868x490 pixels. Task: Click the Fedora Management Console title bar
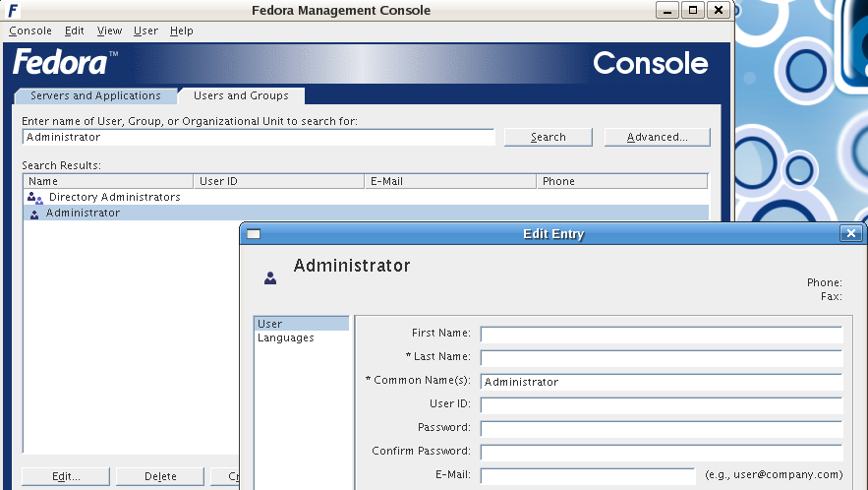341,10
